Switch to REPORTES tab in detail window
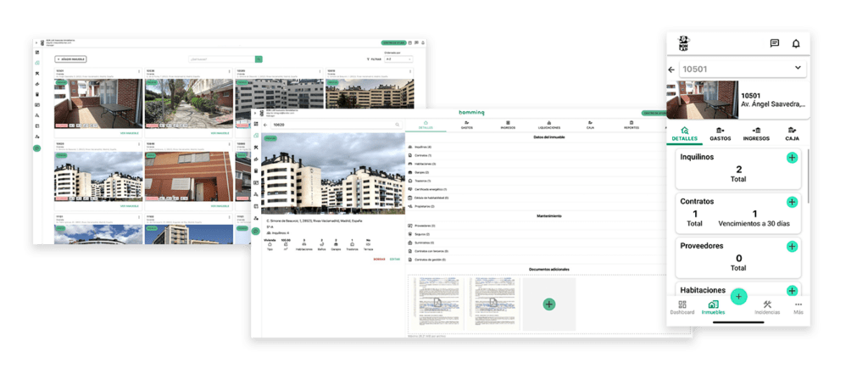 [631, 126]
